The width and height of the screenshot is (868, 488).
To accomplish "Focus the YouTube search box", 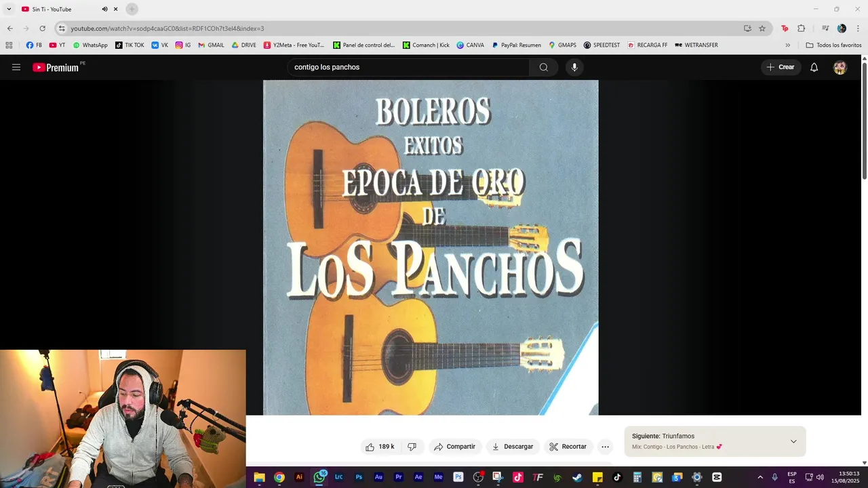I will point(408,67).
